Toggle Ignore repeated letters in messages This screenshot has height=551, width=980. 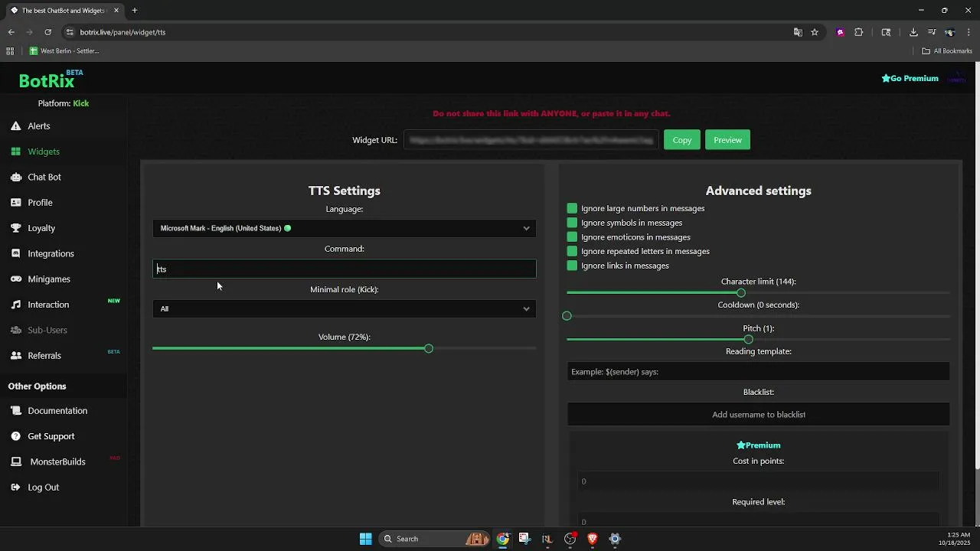point(572,251)
